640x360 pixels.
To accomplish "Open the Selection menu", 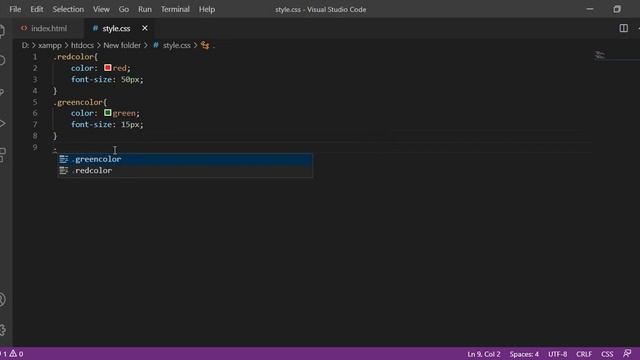I will point(68,9).
